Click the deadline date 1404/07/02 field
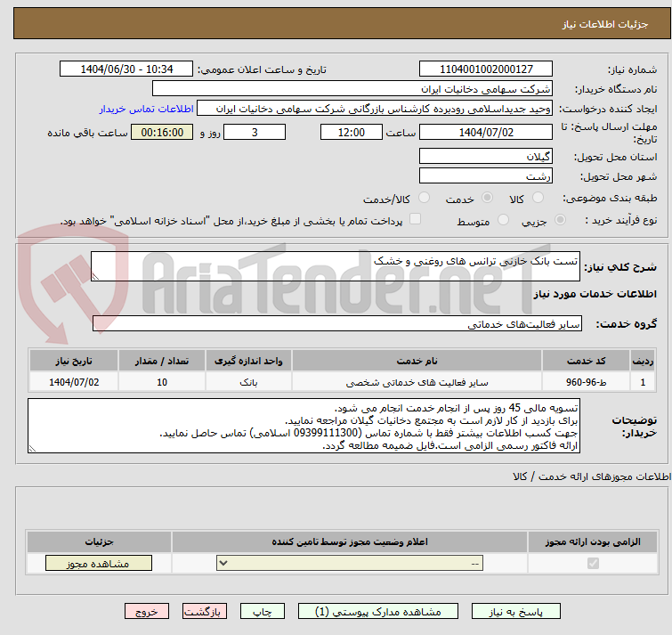 pyautogui.click(x=486, y=132)
